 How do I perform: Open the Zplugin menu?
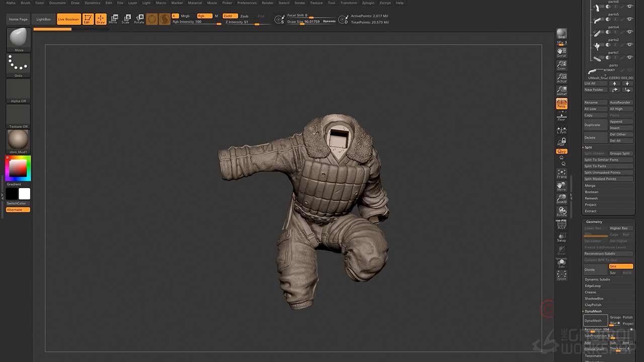368,3
